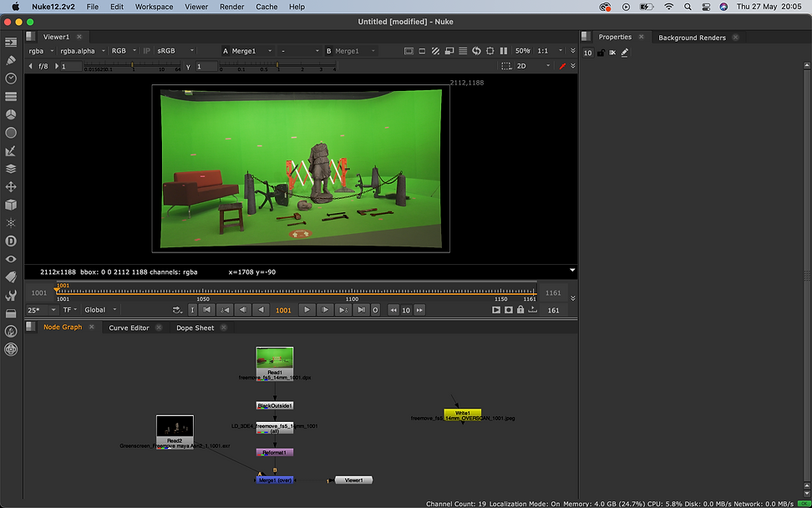This screenshot has height=508, width=812.
Task: Click the play backward button
Action: click(x=261, y=310)
